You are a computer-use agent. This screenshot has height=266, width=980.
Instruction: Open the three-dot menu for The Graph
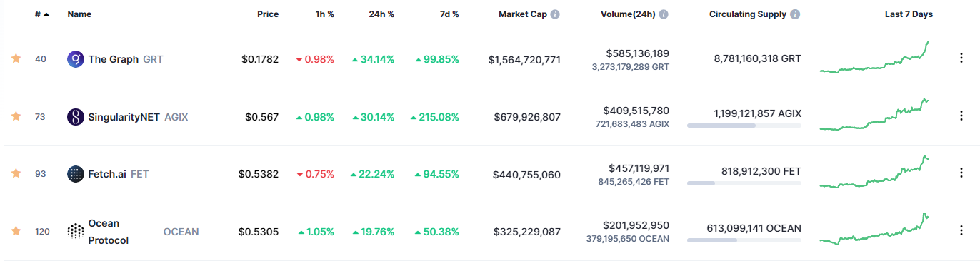[x=961, y=58]
